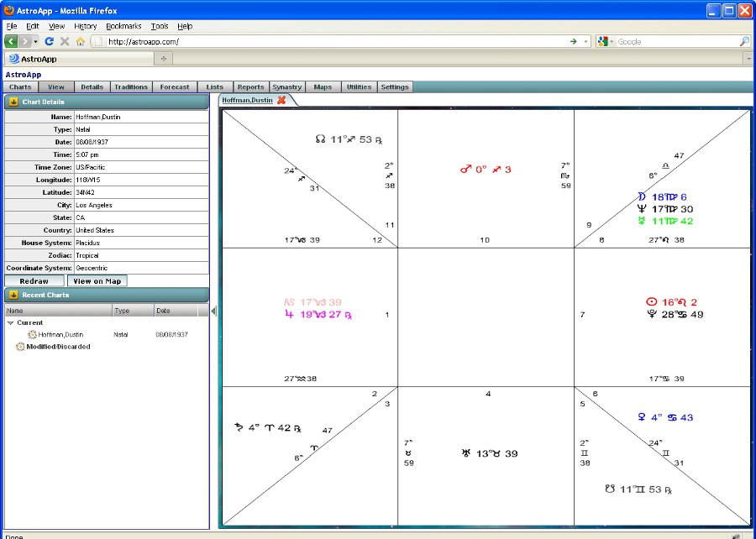
Task: Click the View on Map button
Action: tap(97, 281)
